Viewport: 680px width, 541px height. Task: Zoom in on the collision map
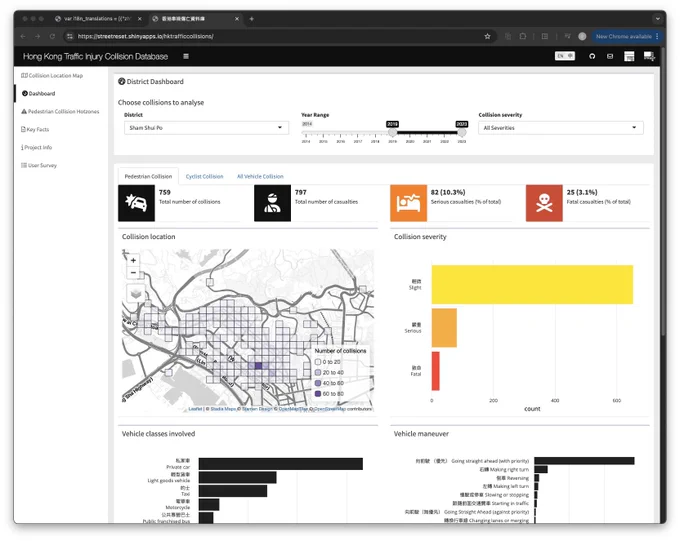coord(133,260)
